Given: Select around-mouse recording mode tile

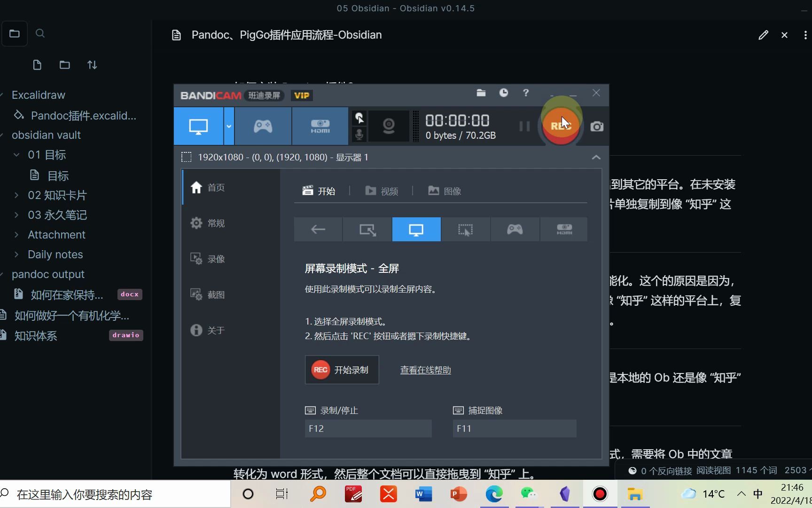Looking at the screenshot, I should click(466, 230).
